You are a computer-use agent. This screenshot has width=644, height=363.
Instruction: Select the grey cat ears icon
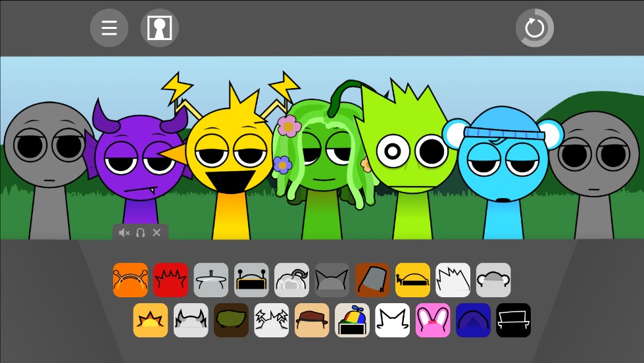point(332,280)
